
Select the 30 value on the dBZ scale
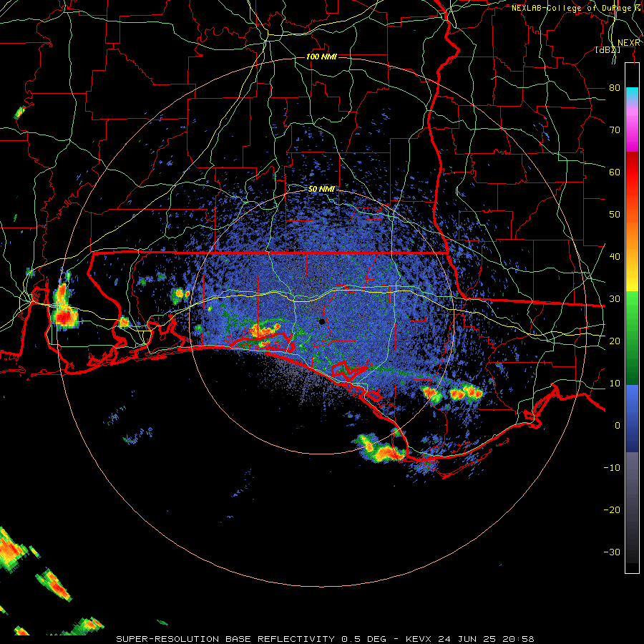(x=615, y=299)
